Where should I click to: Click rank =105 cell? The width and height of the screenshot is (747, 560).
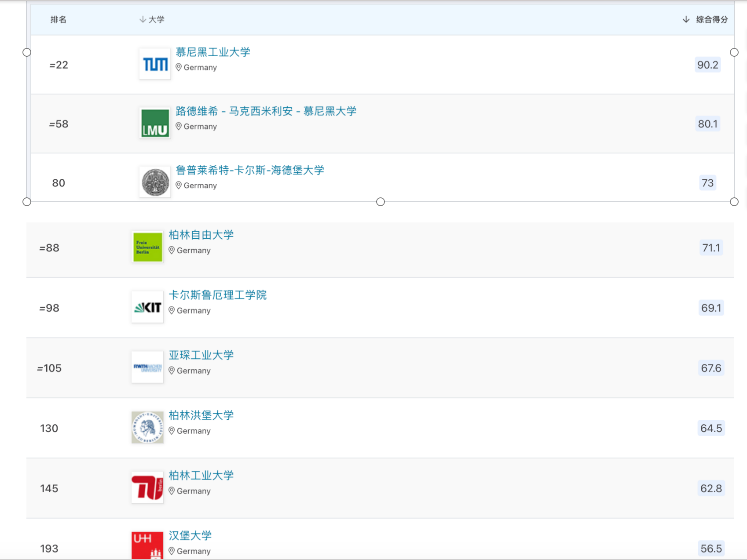point(49,368)
